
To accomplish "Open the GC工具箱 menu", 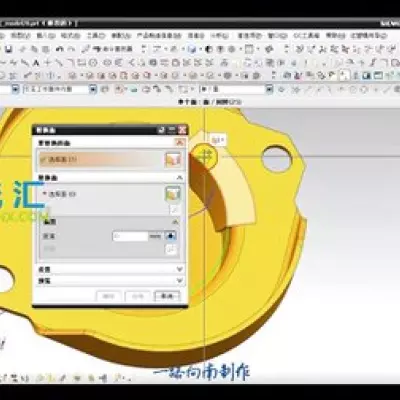I will click(306, 36).
